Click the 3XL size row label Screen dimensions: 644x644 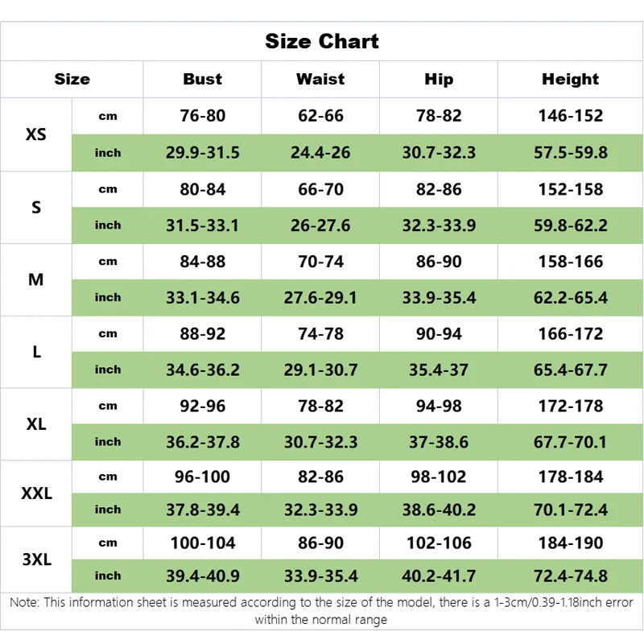(36, 559)
